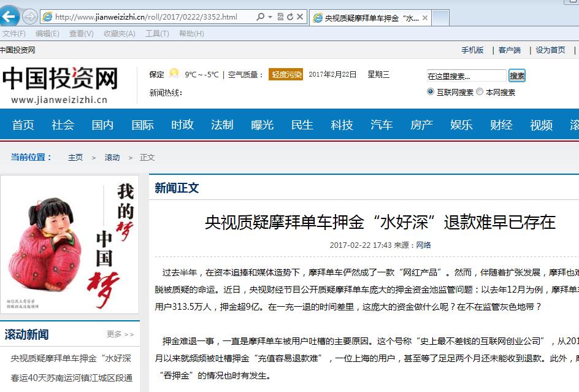
Task: Go forward with the browser Forward arrow
Action: pos(29,17)
